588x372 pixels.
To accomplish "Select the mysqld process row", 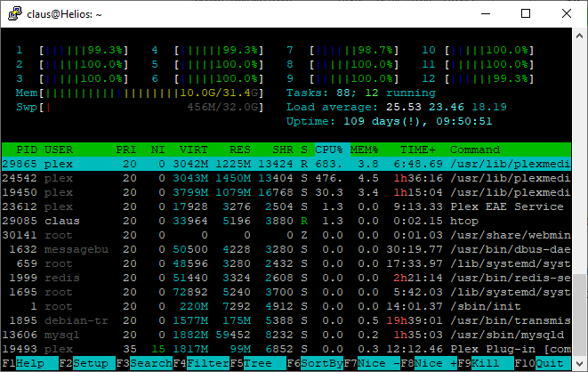I will (x=286, y=335).
